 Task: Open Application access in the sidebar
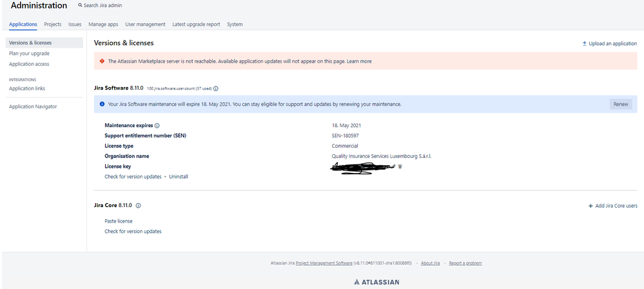(x=29, y=64)
